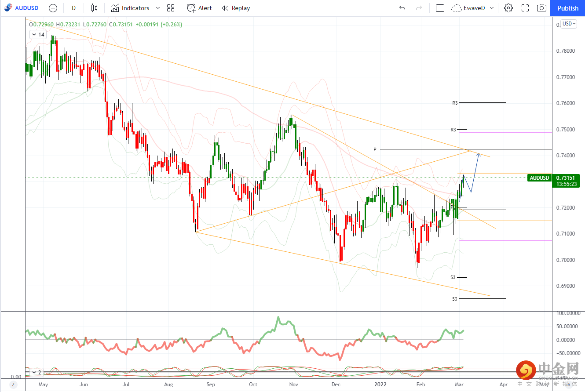The width and height of the screenshot is (585, 392).
Task: Click the 0.75000 price axis label
Action: click(565, 130)
